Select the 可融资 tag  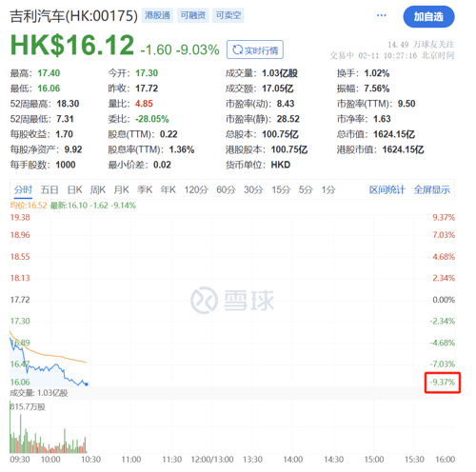193,15
